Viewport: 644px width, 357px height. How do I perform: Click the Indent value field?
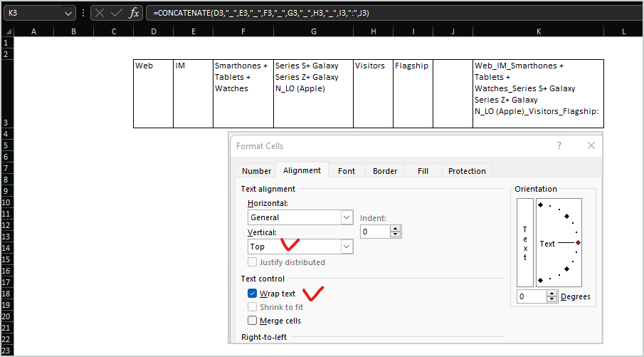[376, 232]
